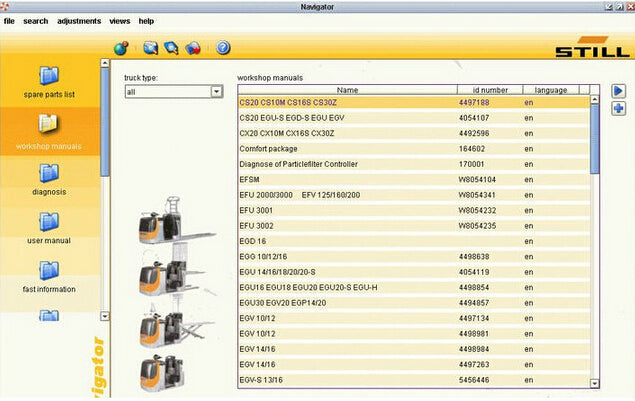
Task: Select the EGV-S 13/16 row
Action: coord(414,380)
